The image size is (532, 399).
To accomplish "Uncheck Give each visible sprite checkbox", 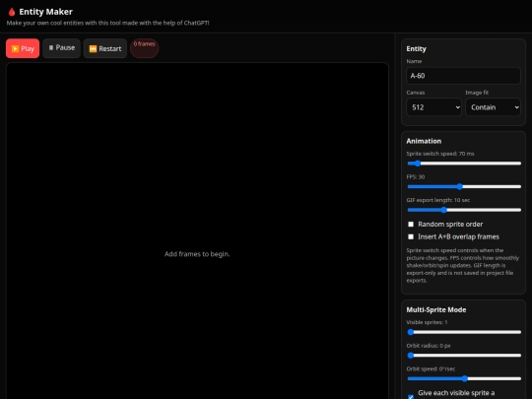I will click(411, 397).
